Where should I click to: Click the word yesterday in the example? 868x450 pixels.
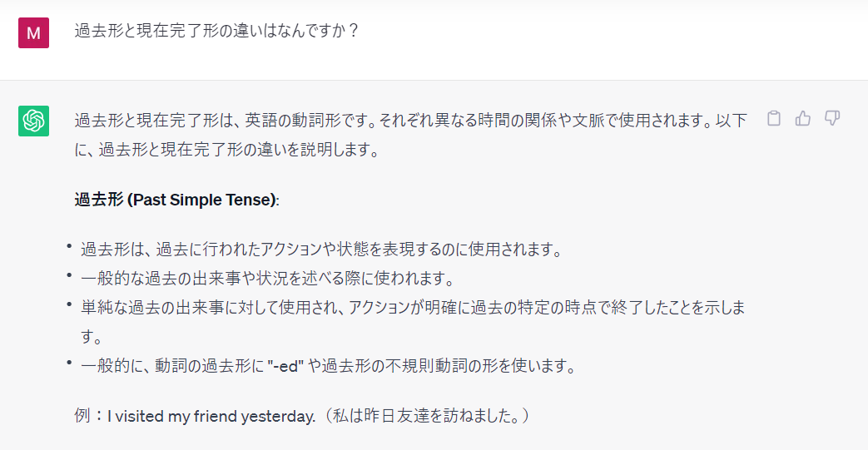tap(278, 416)
